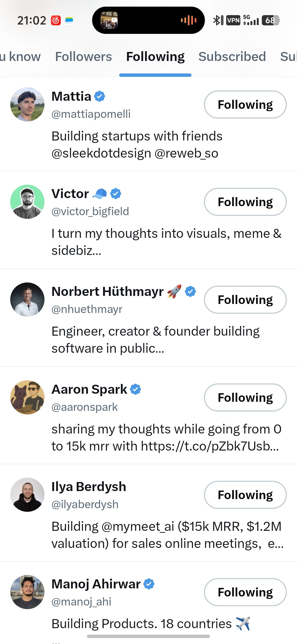Open the @mymeet_ai mention link
Image resolution: width=297 pixels, height=644 pixels.
click(138, 526)
